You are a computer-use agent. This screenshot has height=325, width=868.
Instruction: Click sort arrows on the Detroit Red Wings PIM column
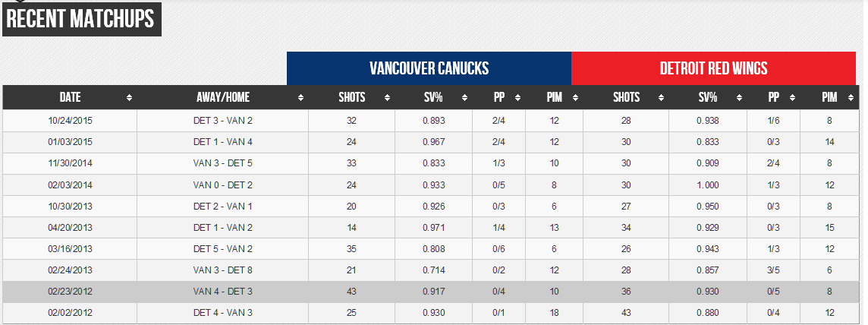(x=851, y=98)
